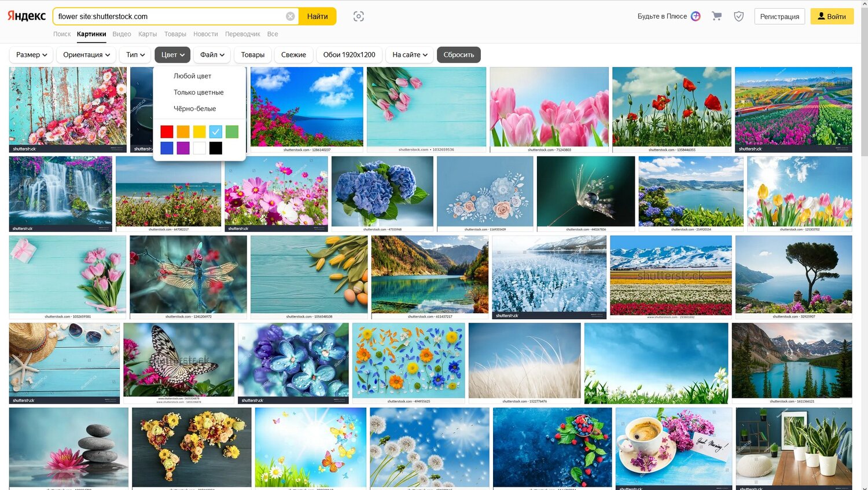Pick the orange color swatch
The image size is (868, 490).
click(183, 132)
